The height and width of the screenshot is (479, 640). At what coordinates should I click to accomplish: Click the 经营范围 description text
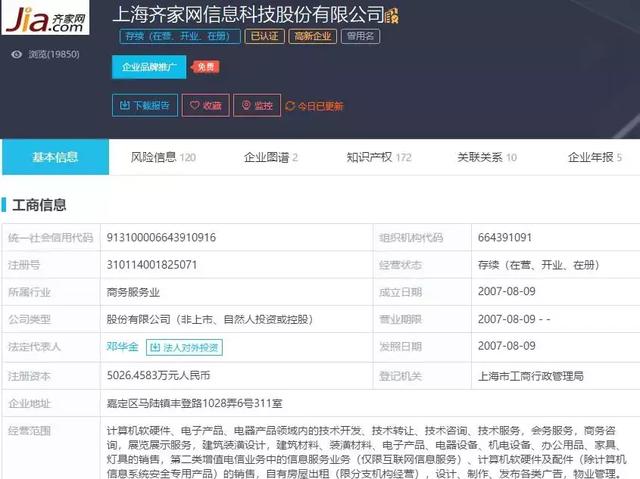coord(366,452)
